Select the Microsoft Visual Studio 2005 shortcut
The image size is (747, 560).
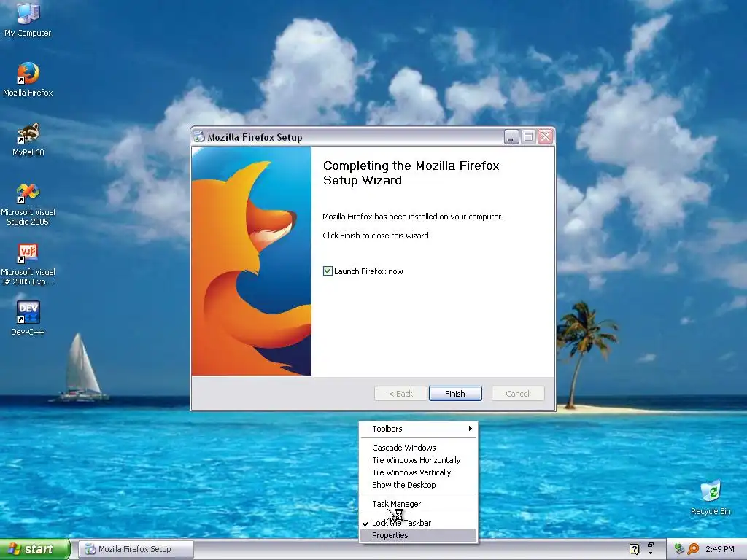[28, 204]
